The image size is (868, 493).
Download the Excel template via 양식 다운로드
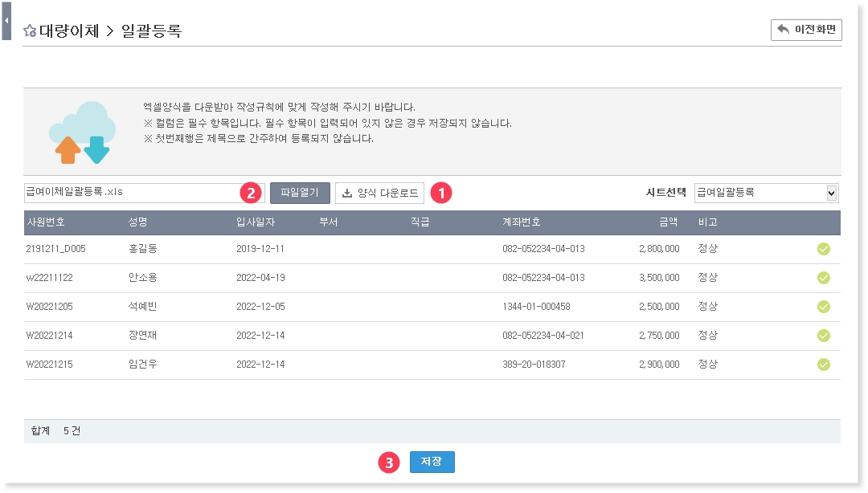379,193
